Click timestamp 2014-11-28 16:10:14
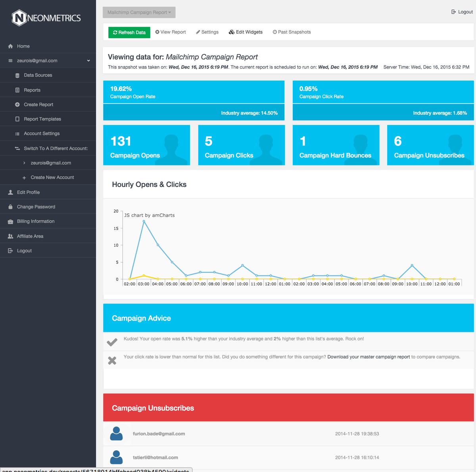The width and height of the screenshot is (476, 472). pyautogui.click(x=357, y=458)
